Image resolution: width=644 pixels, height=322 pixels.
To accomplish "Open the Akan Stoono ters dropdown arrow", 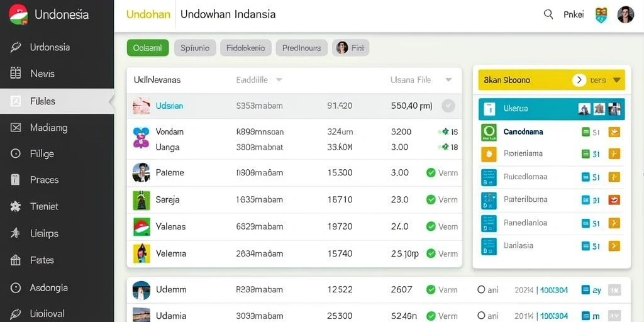I will pyautogui.click(x=616, y=80).
